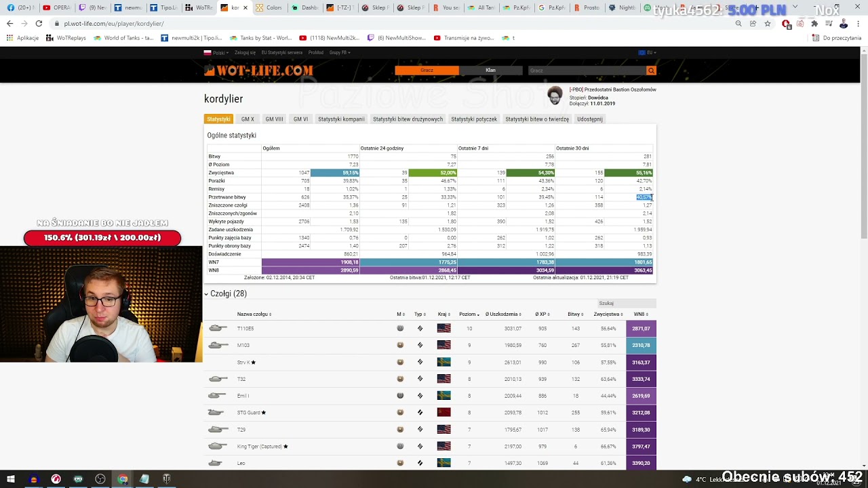Open the Windows Start menu
The width and height of the screenshot is (868, 488).
11,479
